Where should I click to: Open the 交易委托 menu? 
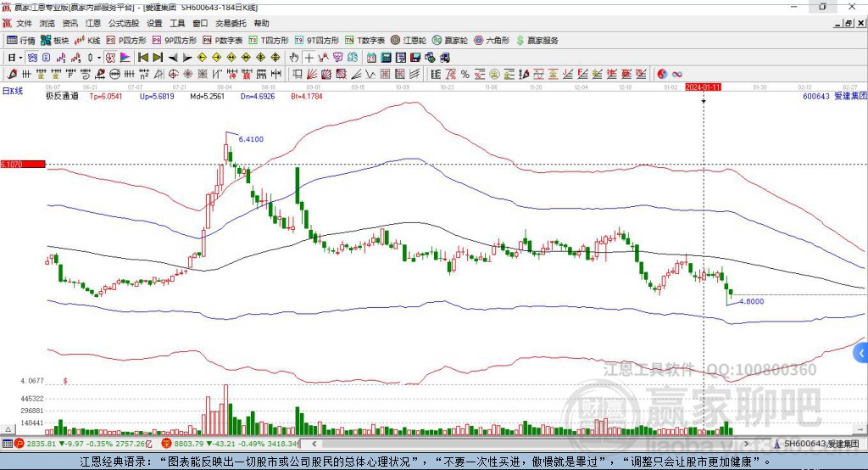pos(231,23)
